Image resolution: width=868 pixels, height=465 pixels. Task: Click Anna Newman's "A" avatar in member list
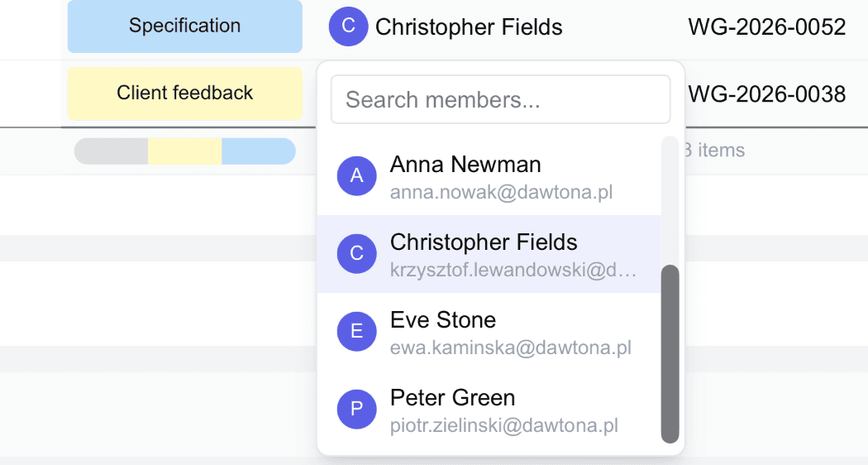click(357, 175)
